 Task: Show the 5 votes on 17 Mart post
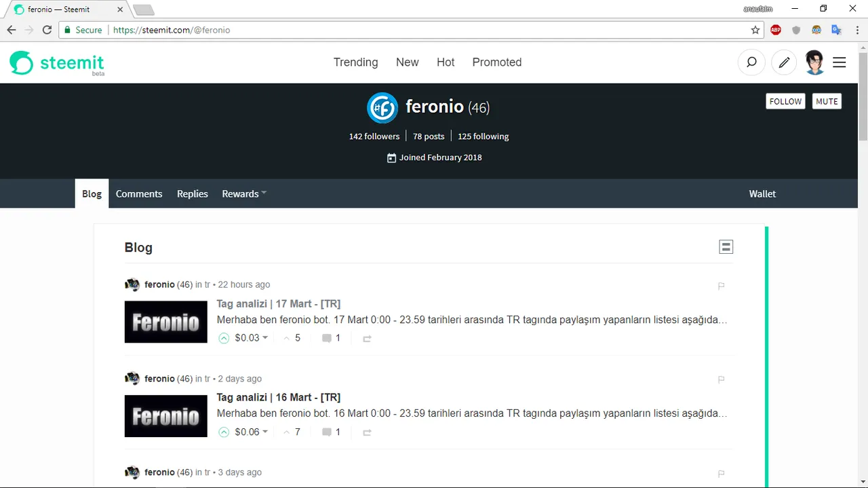(292, 338)
